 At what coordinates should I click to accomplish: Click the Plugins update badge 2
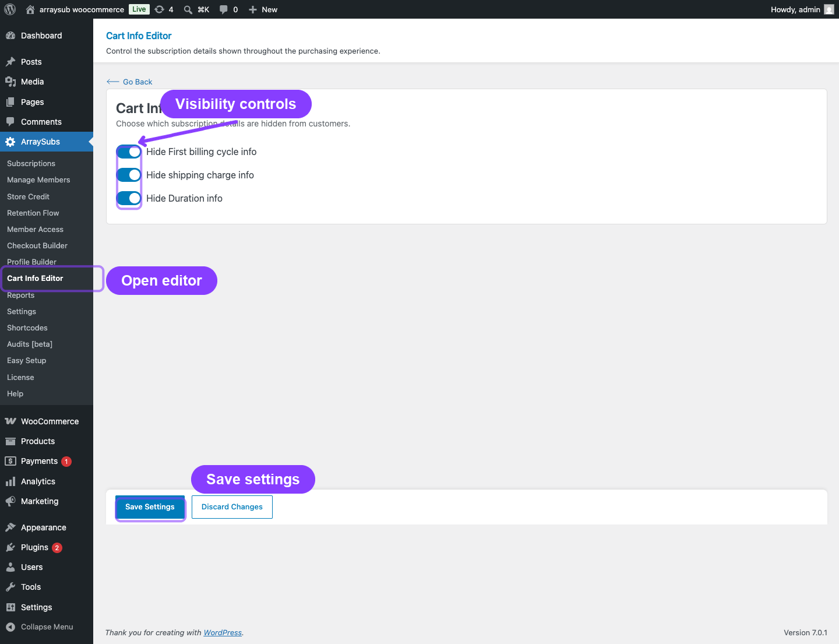point(57,548)
